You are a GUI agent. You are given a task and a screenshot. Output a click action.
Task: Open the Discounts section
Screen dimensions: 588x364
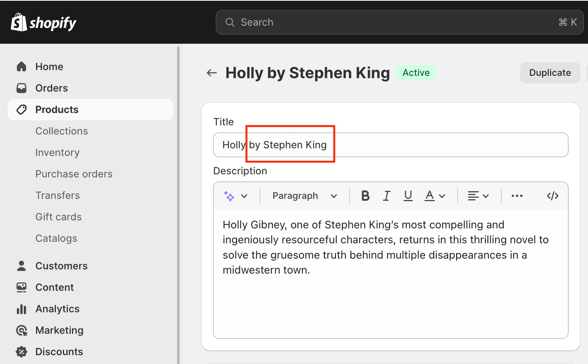[x=59, y=351]
